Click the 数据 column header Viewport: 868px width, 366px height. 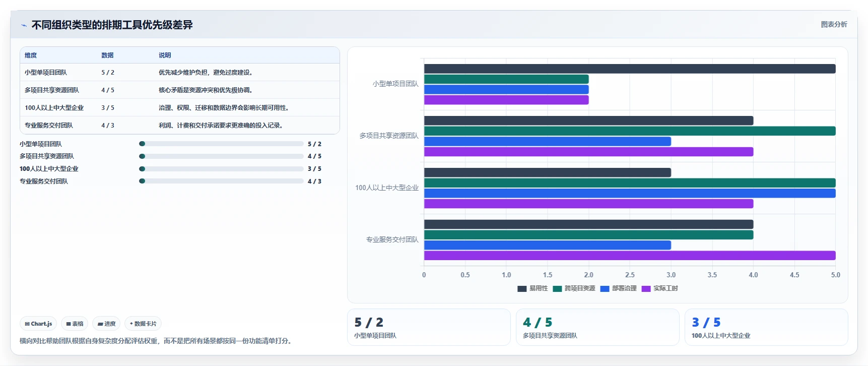(x=107, y=55)
